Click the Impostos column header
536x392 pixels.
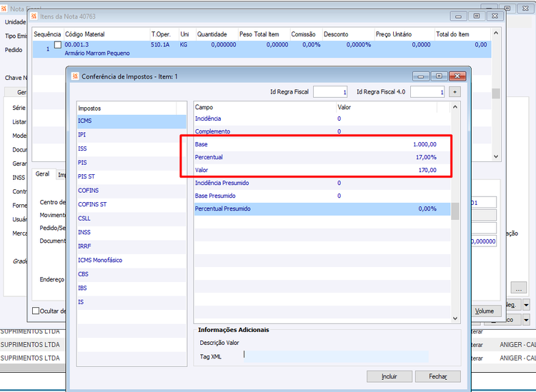pyautogui.click(x=126, y=109)
